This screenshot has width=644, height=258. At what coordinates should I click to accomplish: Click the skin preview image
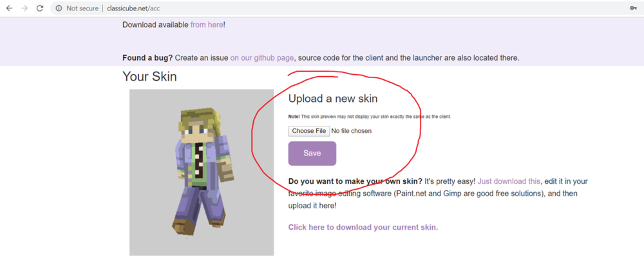pyautogui.click(x=201, y=172)
